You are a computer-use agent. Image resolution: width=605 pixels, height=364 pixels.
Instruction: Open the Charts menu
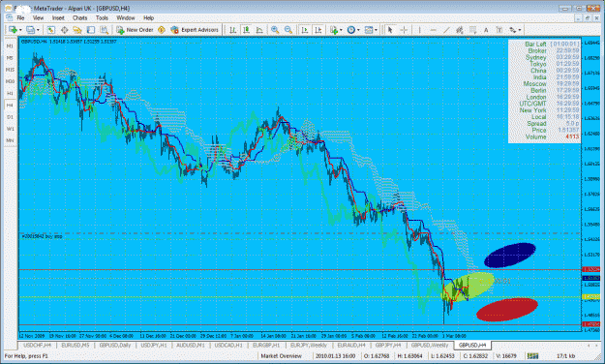[x=80, y=17]
